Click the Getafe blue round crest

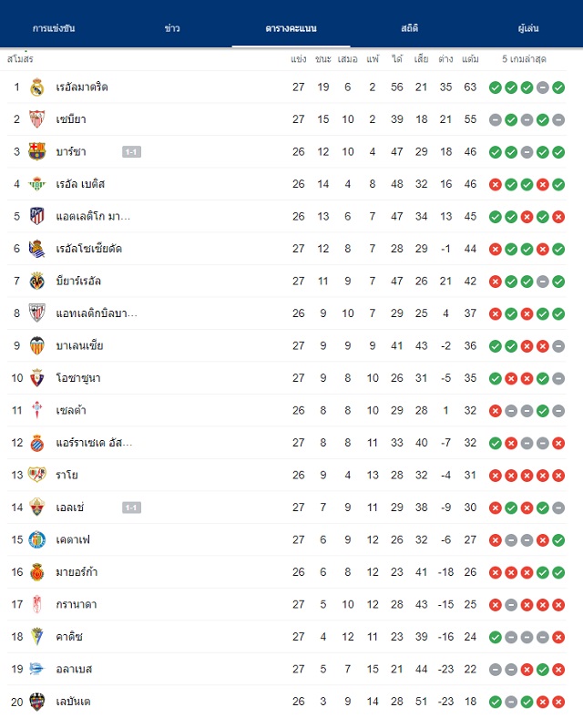click(x=37, y=540)
